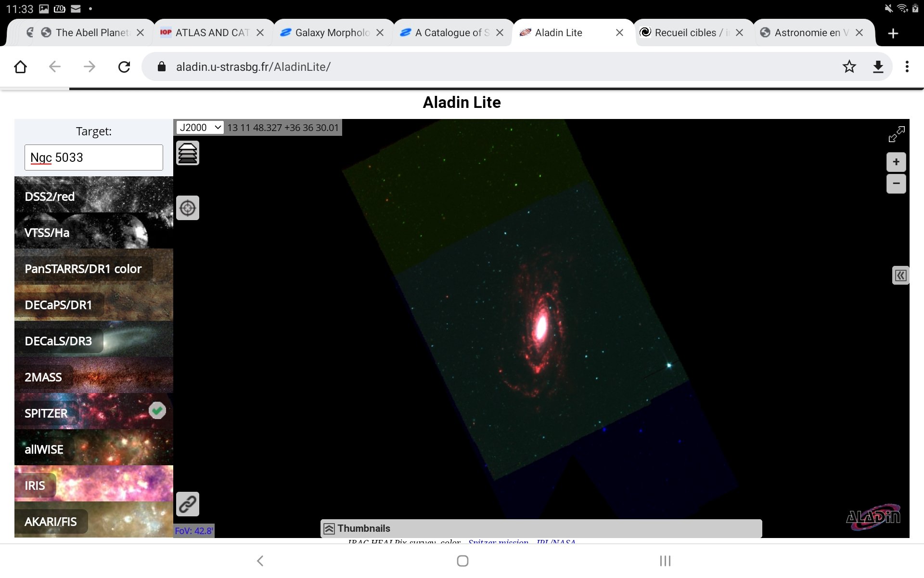
Task: Collapse the side panel double-chevron icon
Action: pyautogui.click(x=900, y=276)
